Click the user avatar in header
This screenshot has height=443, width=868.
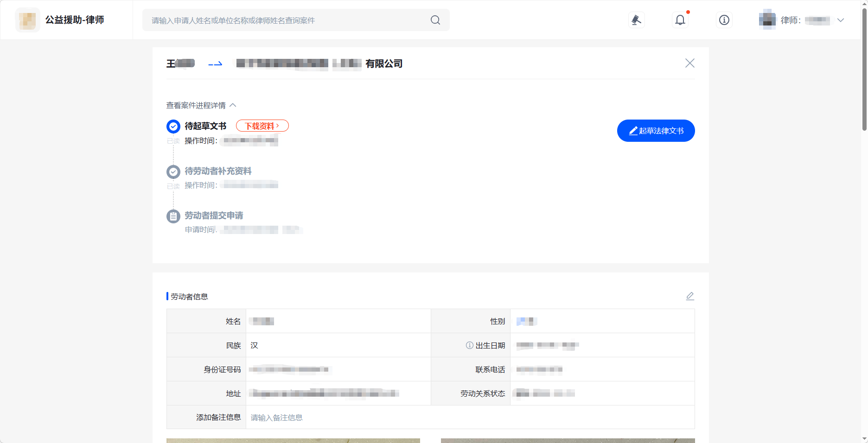pos(767,20)
